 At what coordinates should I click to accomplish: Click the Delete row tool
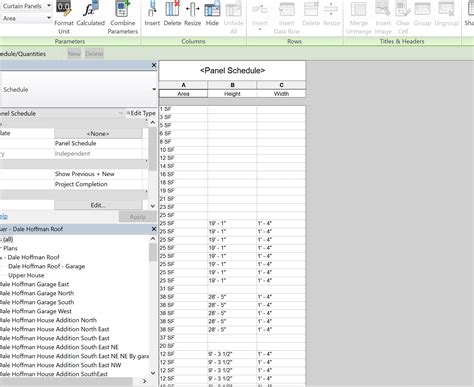(x=311, y=14)
